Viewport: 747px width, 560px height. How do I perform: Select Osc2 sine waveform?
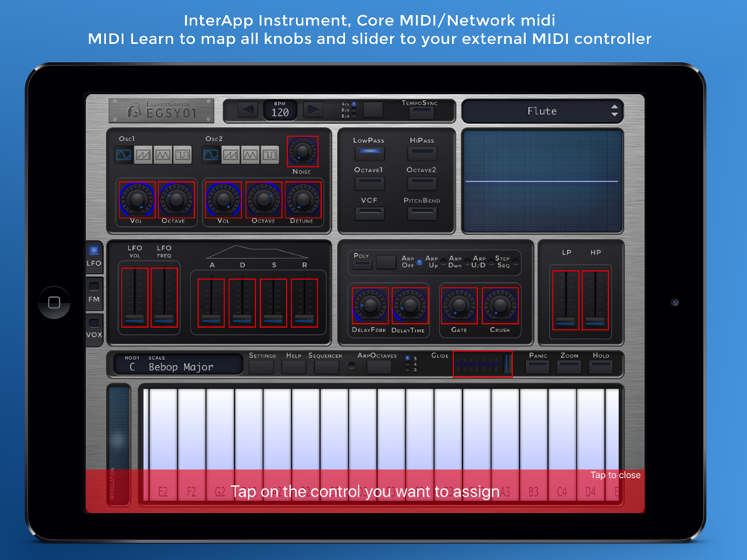[x=211, y=155]
